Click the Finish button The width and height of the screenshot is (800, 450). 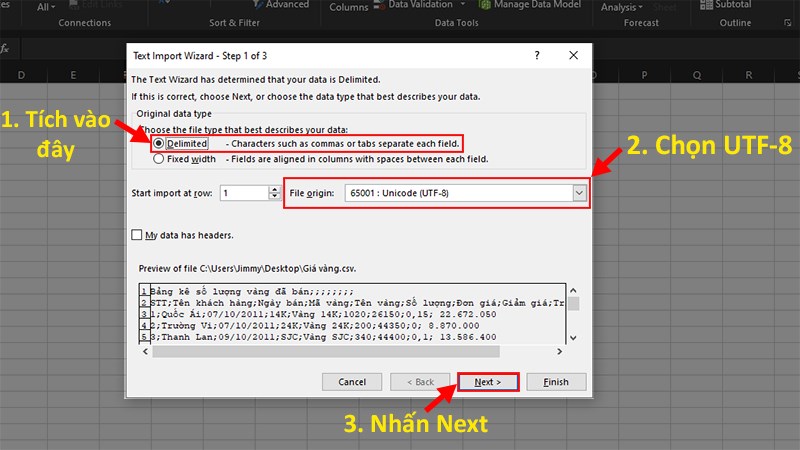[x=555, y=382]
